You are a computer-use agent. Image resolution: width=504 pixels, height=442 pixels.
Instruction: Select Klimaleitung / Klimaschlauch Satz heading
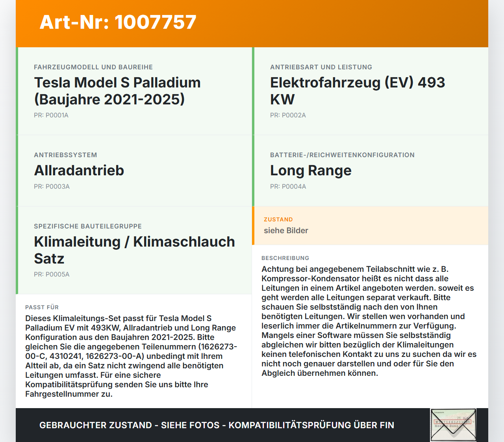(134, 250)
